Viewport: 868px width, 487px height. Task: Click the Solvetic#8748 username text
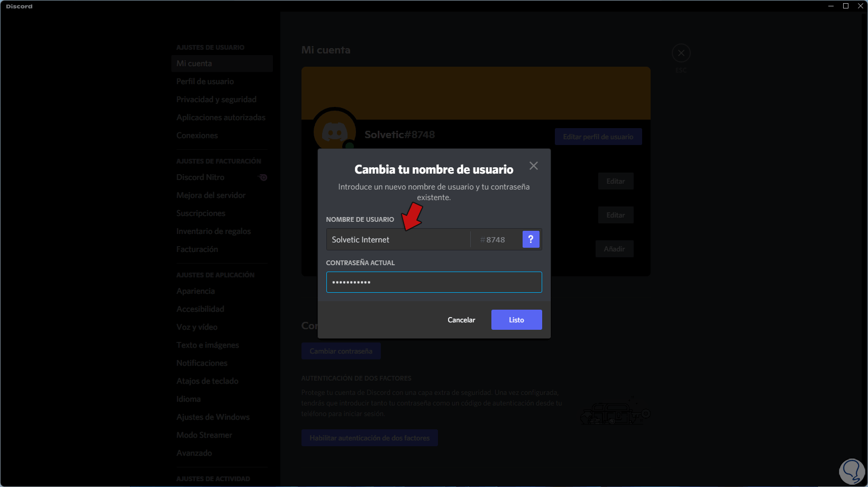(399, 134)
